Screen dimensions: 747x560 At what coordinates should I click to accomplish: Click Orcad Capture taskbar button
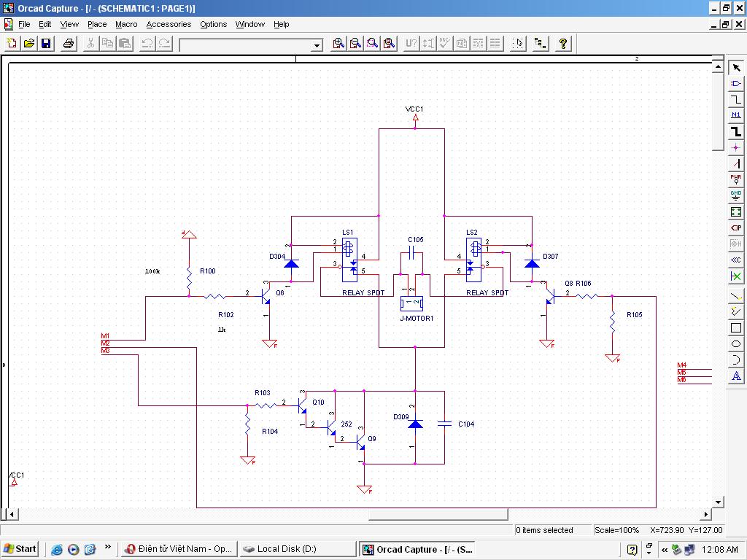click(418, 549)
